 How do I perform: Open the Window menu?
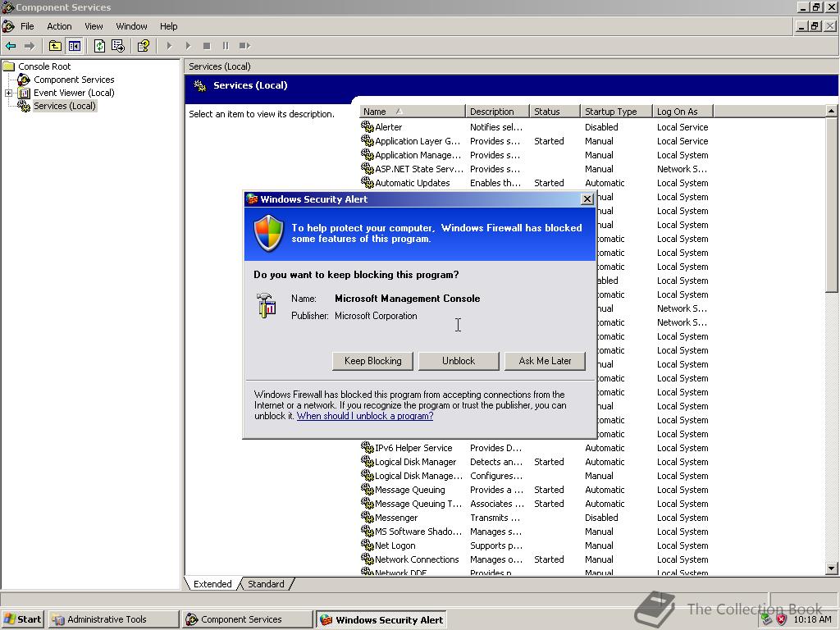click(x=131, y=26)
